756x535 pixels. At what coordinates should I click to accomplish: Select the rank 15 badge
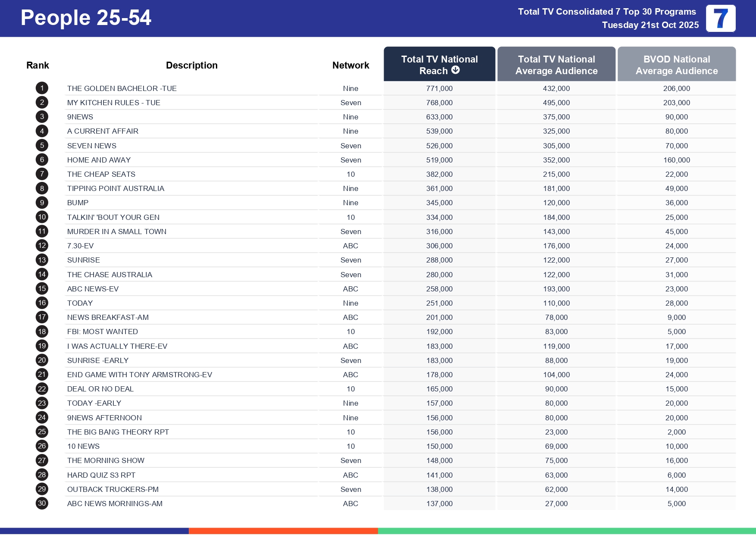41,288
